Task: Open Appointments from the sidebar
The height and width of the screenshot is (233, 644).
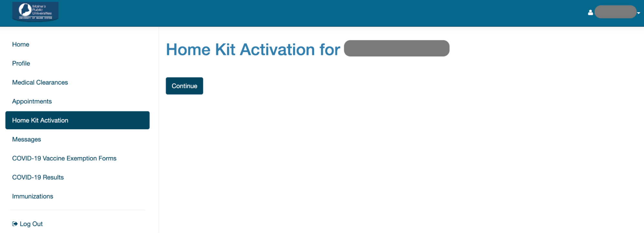Action: [32, 102]
